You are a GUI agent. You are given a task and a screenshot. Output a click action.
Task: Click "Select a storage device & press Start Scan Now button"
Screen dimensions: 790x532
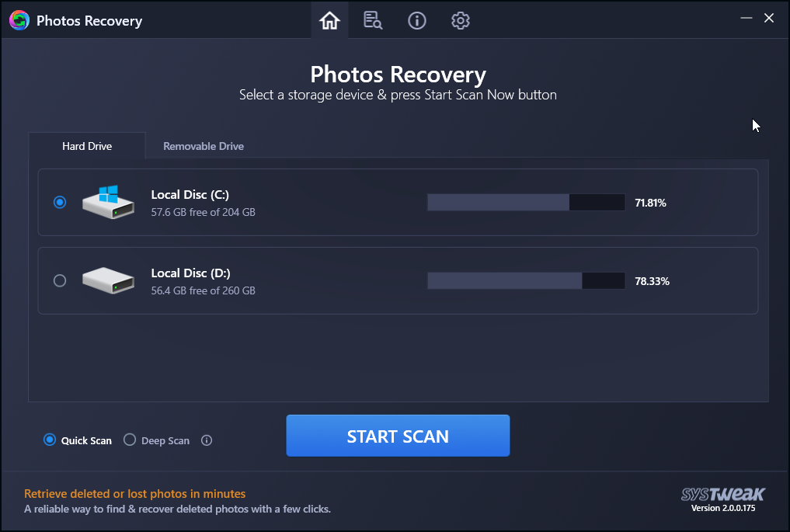[398, 95]
